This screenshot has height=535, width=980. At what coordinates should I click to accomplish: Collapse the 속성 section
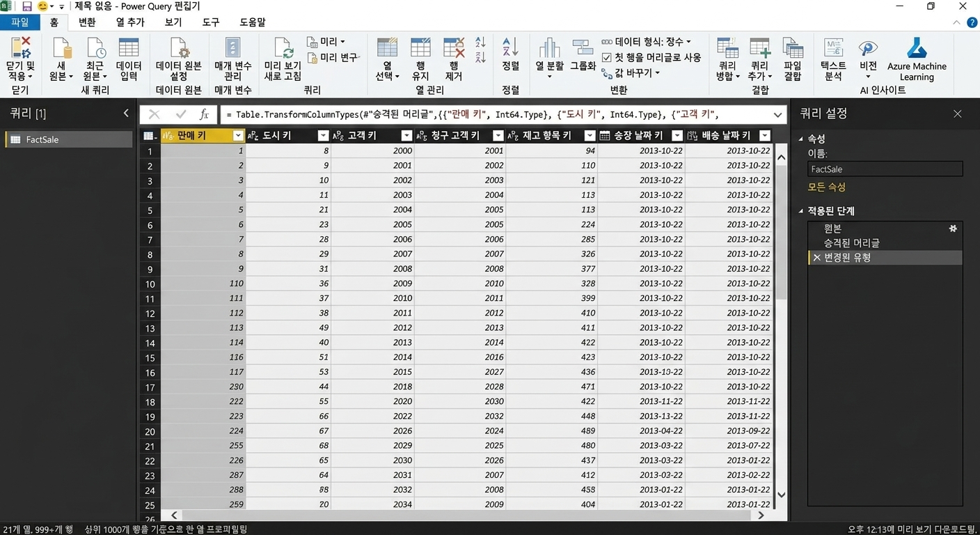(x=800, y=139)
